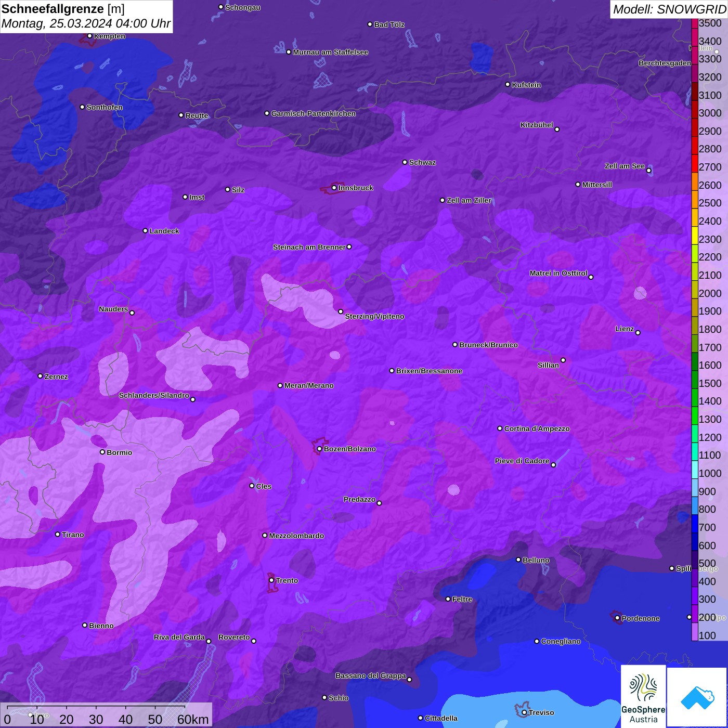The image size is (728, 728).
Task: Click the 'Schwaz' map label
Action: point(423,163)
